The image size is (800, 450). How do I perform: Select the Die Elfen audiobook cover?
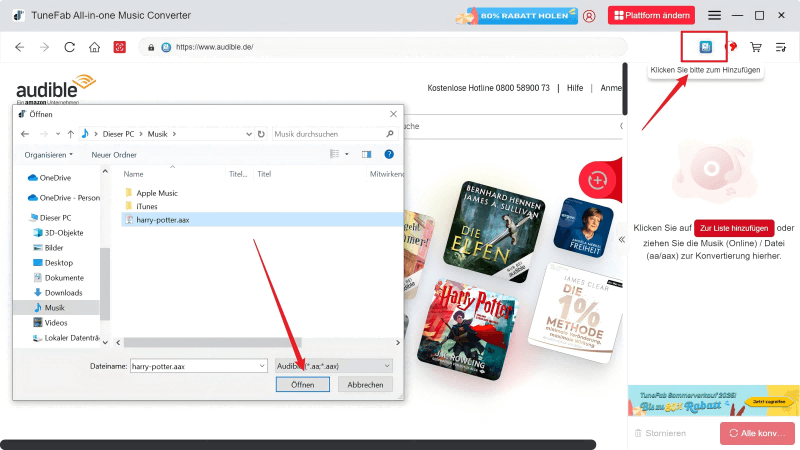coord(494,231)
